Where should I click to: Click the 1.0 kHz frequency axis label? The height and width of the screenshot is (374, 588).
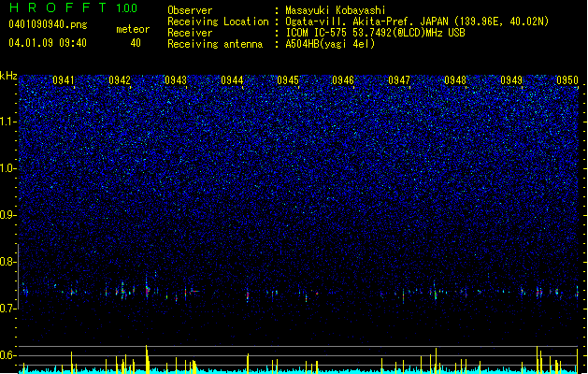point(7,168)
